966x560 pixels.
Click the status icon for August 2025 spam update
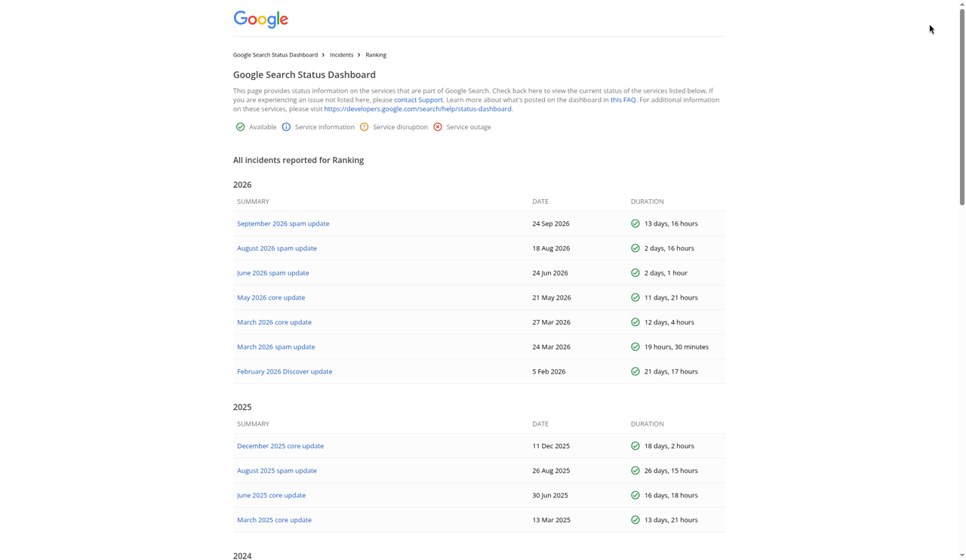635,471
